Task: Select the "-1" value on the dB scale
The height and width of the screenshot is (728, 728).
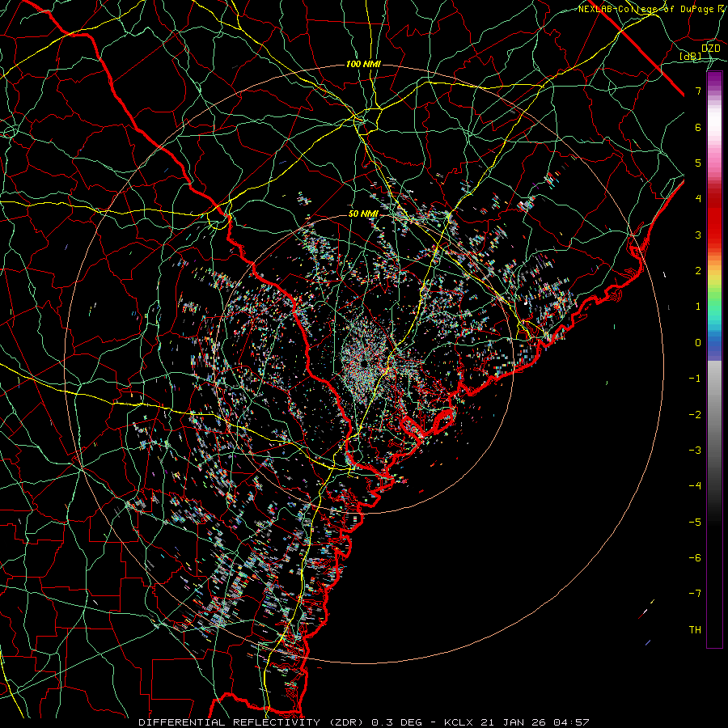Action: coord(695,379)
